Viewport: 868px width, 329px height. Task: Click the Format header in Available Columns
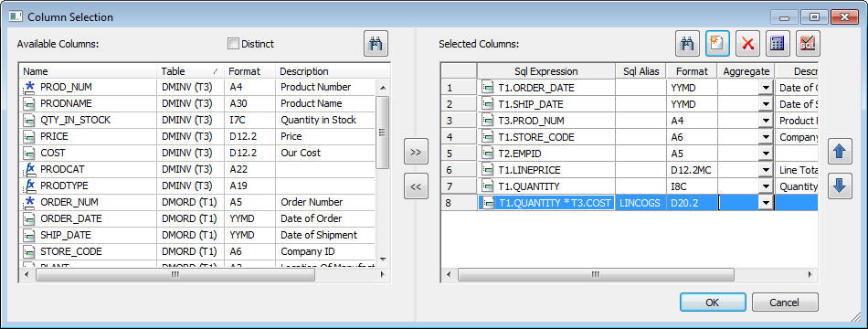(x=249, y=71)
